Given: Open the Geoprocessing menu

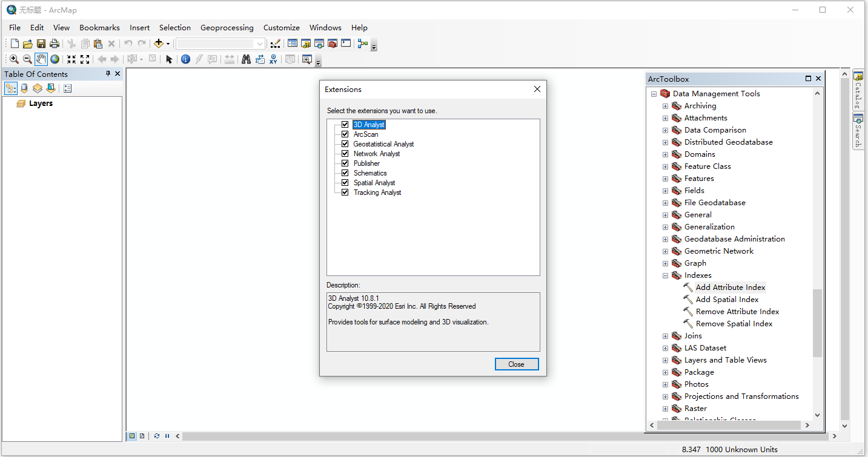Looking at the screenshot, I should tap(227, 28).
